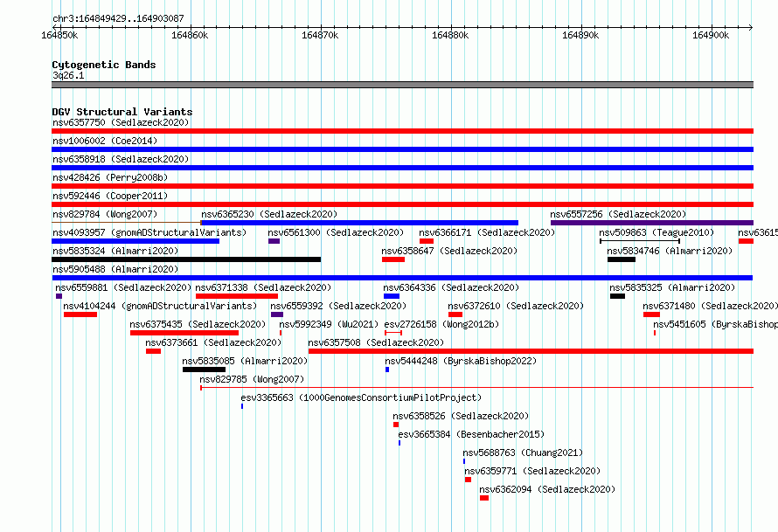Image resolution: width=778 pixels, height=532 pixels.
Task: Select the blue bar under nsv4093957
Action: tap(135, 241)
